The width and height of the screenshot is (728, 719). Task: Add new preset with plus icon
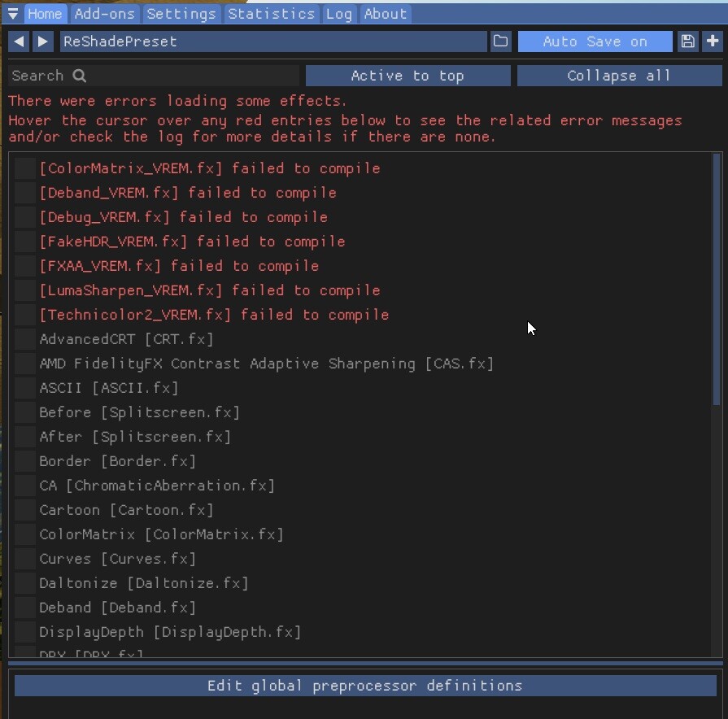click(713, 41)
